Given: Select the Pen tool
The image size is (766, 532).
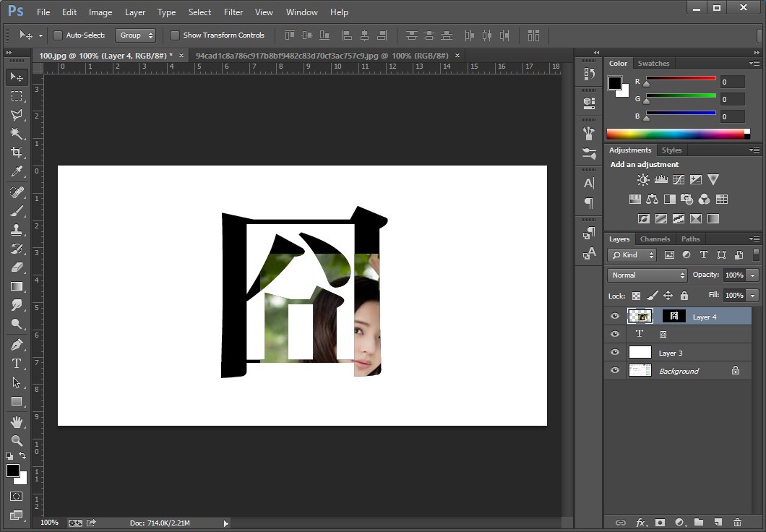Looking at the screenshot, I should point(17,344).
